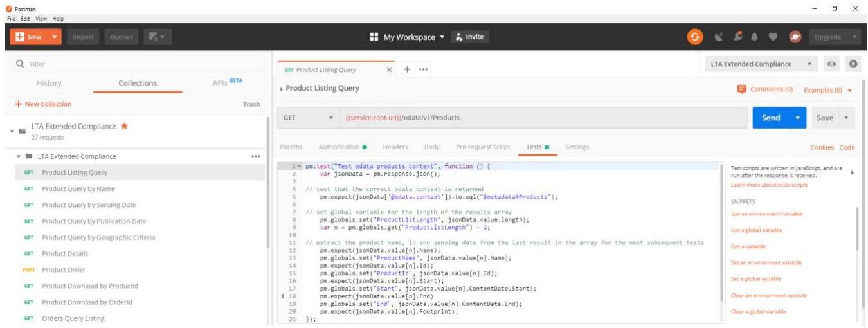868x328 pixels.
Task: Open the Pre-request Script tab
Action: click(x=483, y=147)
